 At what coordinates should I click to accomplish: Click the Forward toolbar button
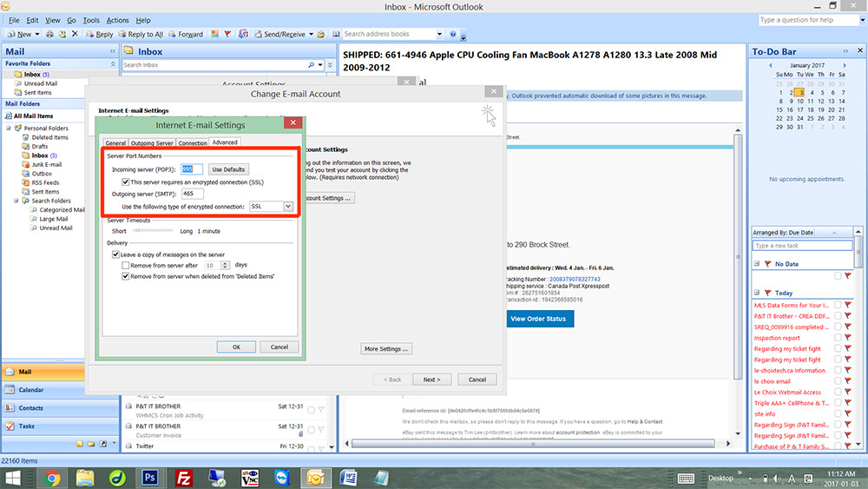186,35
